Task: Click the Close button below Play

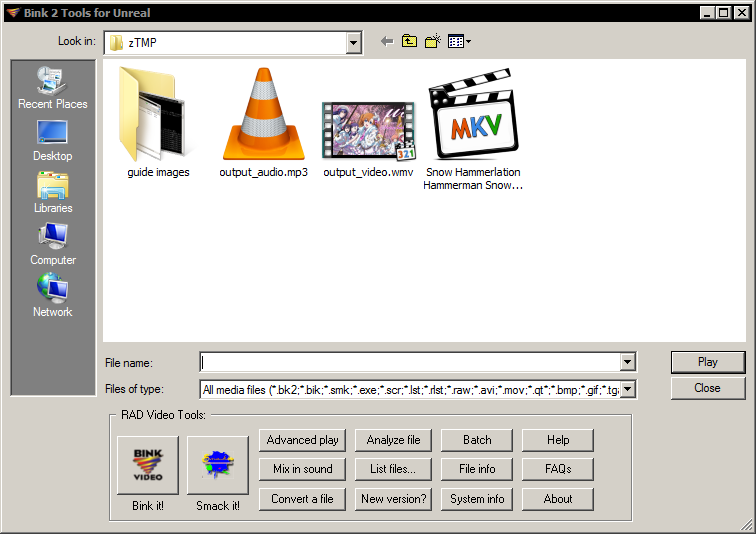Action: (x=708, y=388)
